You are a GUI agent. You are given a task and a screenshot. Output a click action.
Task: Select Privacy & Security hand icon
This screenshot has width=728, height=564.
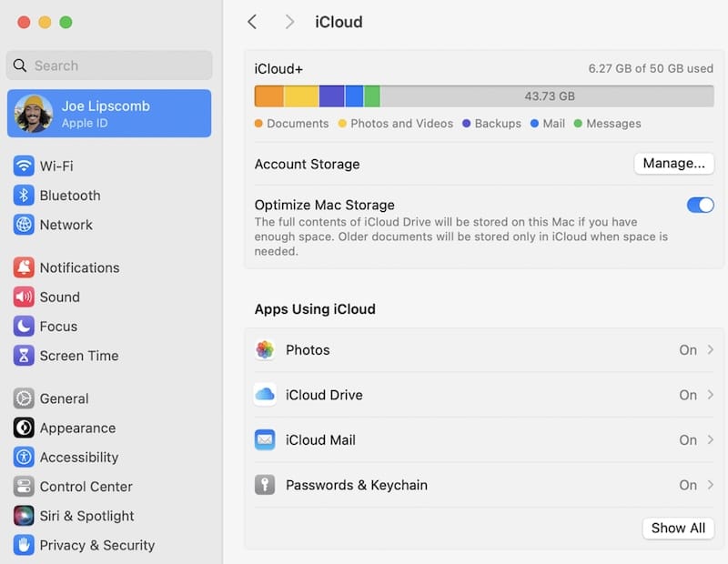(24, 545)
